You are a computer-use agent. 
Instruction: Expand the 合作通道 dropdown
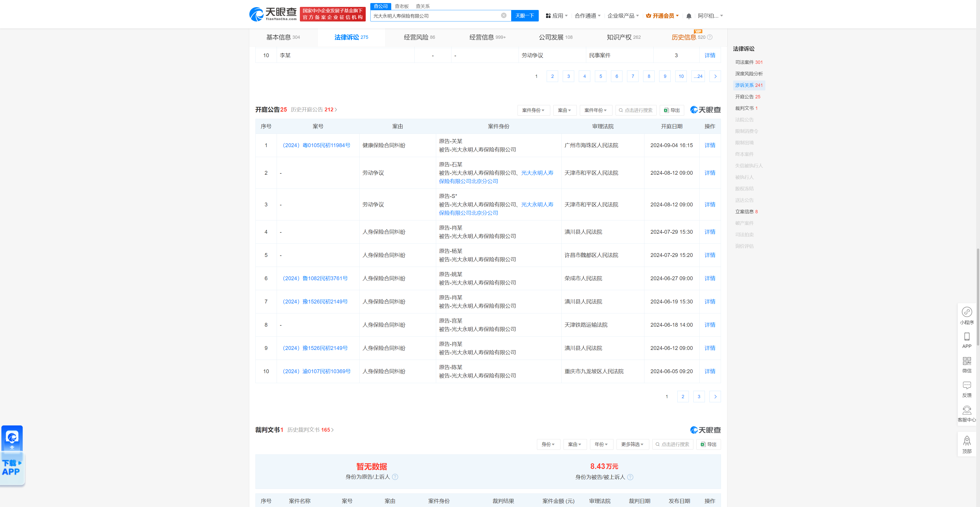(x=587, y=16)
